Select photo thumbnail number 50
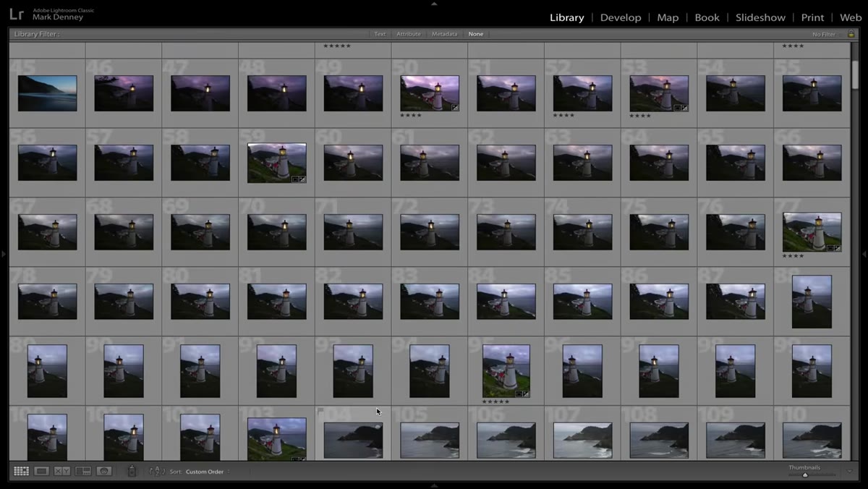Viewport: 868px width, 489px height. [430, 93]
